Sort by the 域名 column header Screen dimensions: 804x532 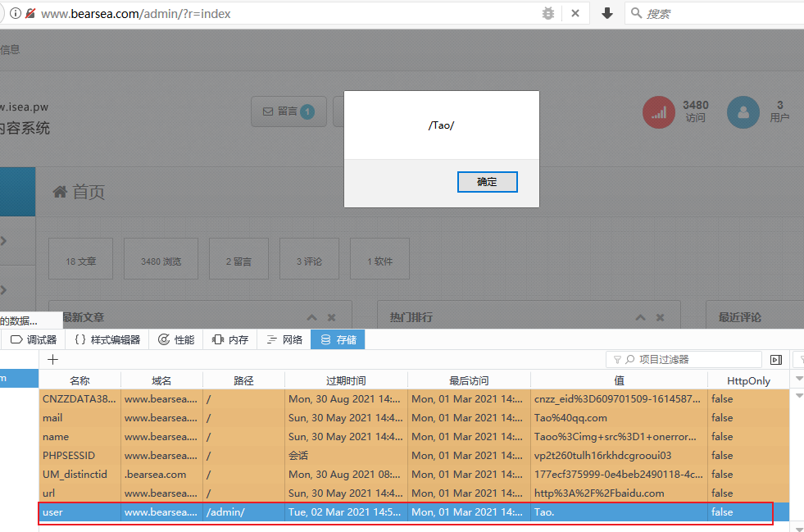pos(161,380)
